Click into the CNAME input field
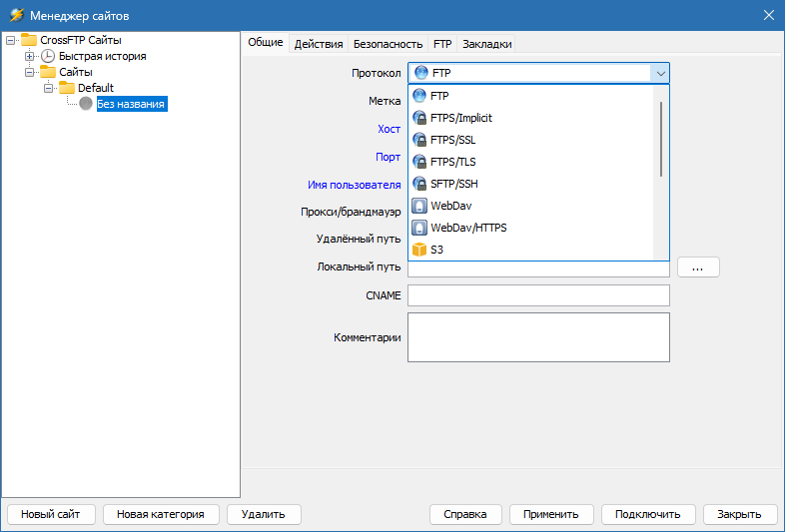 tap(538, 295)
